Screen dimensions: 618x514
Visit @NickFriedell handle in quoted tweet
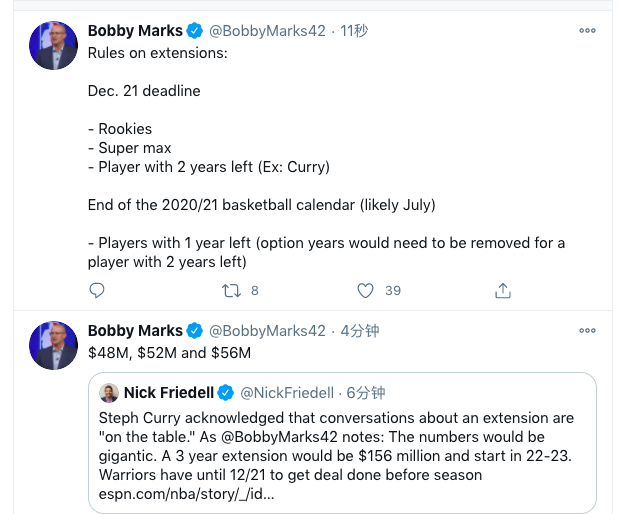287,393
